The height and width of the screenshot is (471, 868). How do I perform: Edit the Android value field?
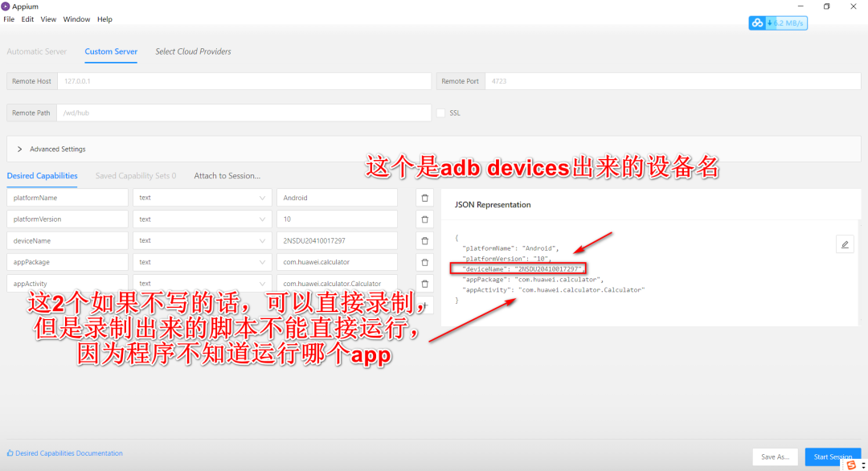337,198
